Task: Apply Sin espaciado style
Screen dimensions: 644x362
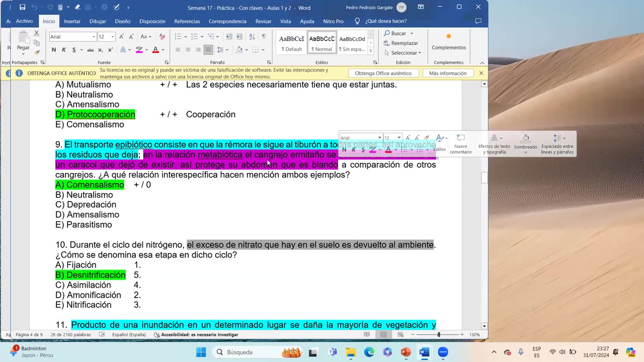Action: coord(352,43)
